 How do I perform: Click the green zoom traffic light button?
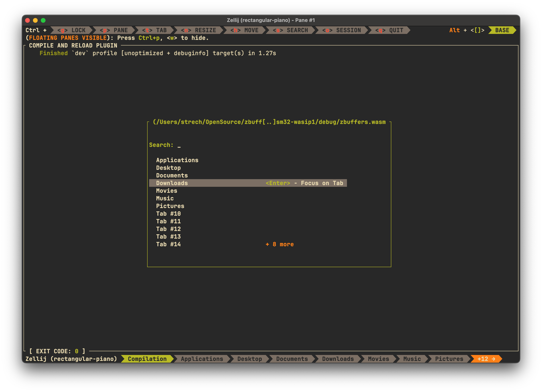(x=43, y=20)
